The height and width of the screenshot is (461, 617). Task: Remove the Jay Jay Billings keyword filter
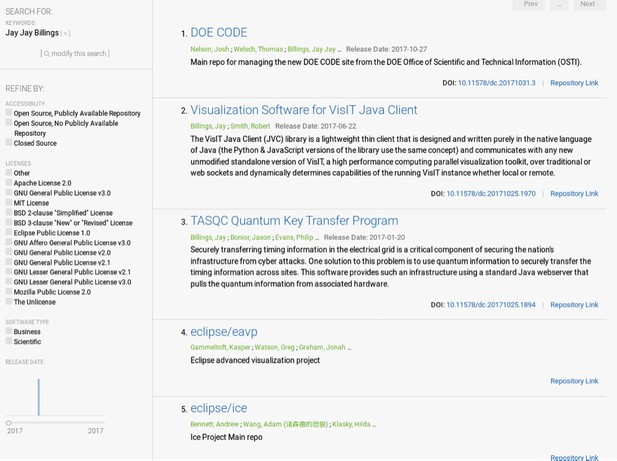(65, 34)
